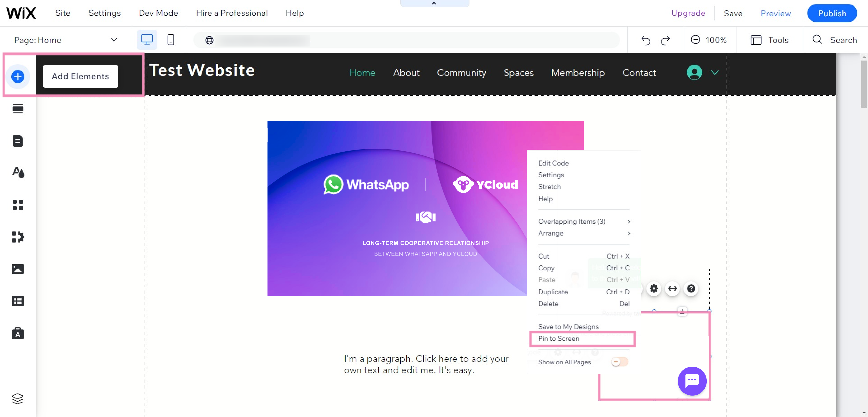Click the Preview link
The height and width of the screenshot is (417, 868).
(775, 13)
